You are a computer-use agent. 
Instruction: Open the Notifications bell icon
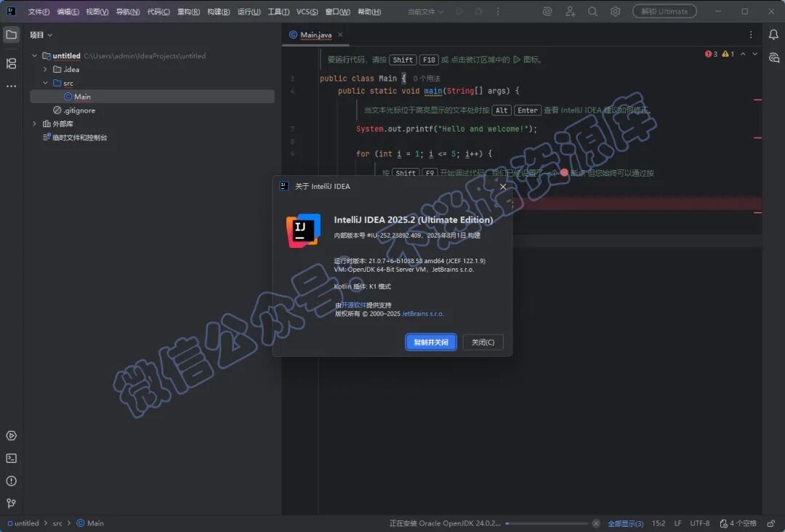(x=773, y=35)
